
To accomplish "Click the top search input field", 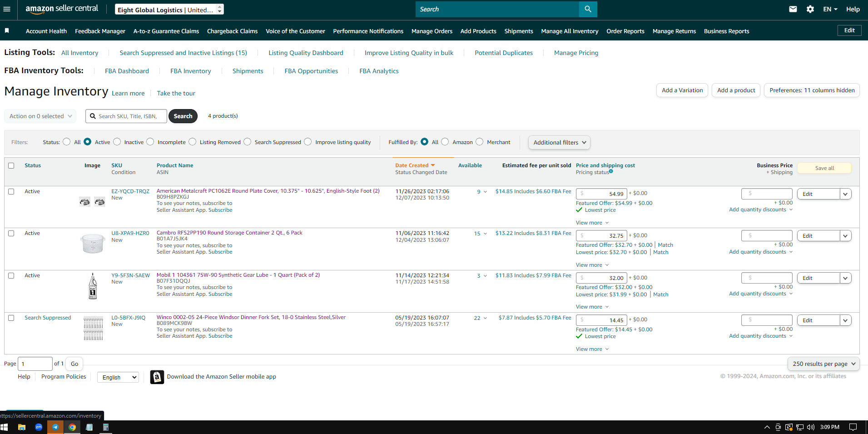I will coord(497,9).
